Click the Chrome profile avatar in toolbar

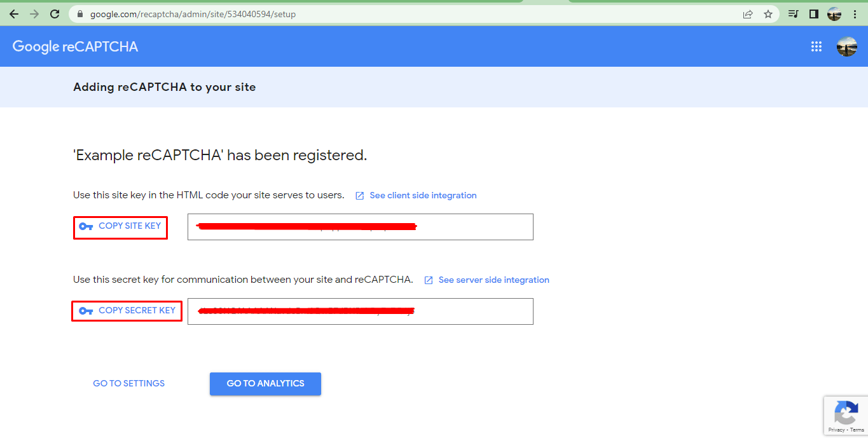tap(834, 14)
